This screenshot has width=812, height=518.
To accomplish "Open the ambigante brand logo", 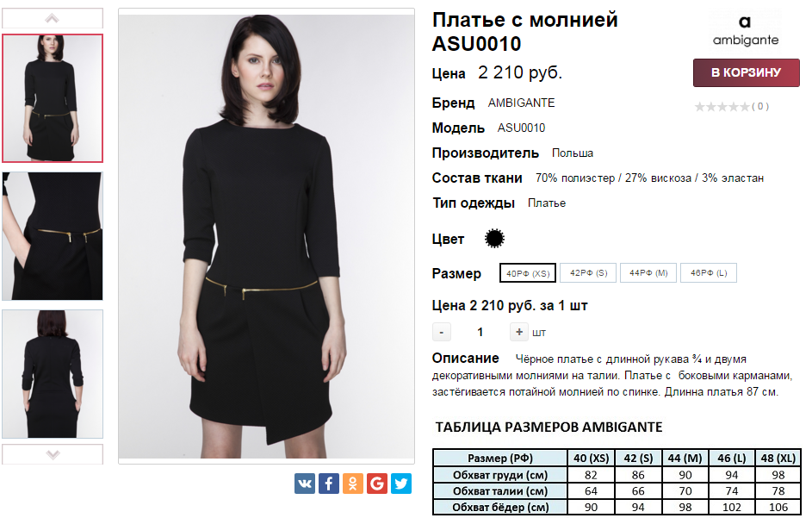I will pos(745,30).
